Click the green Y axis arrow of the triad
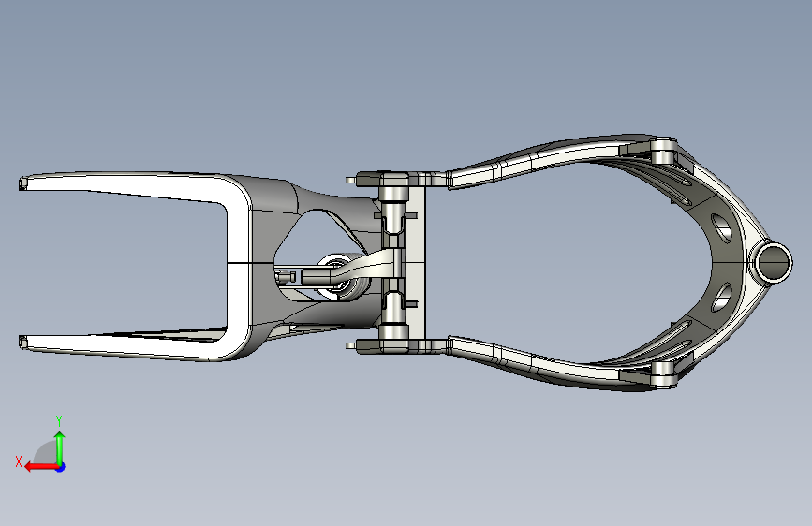This screenshot has height=526, width=812. coord(60,447)
